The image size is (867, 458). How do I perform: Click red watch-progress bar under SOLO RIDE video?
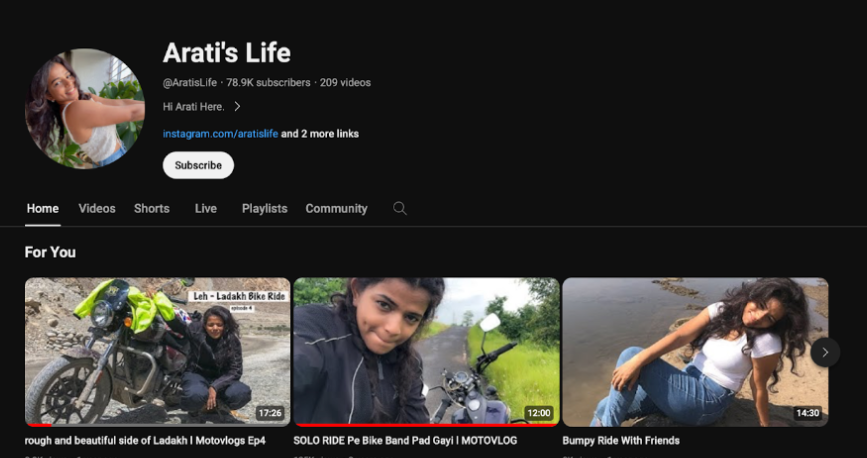coord(426,425)
